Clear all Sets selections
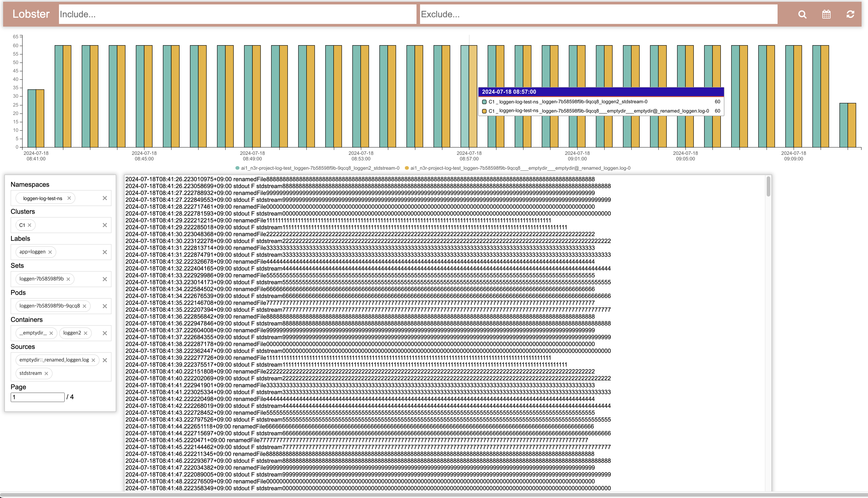Viewport: 868px width, 498px height. (x=105, y=279)
